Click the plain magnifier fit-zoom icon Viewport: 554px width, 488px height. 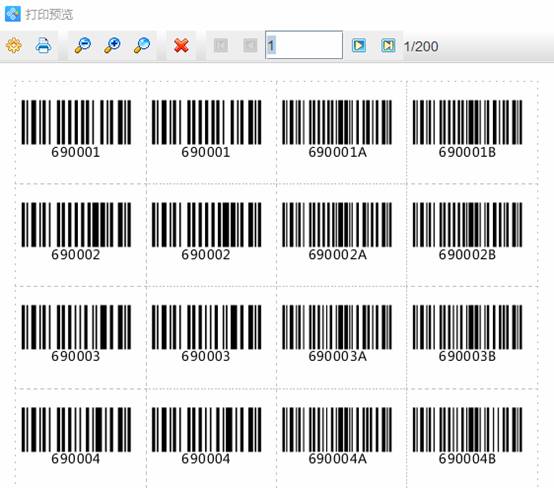pos(142,46)
